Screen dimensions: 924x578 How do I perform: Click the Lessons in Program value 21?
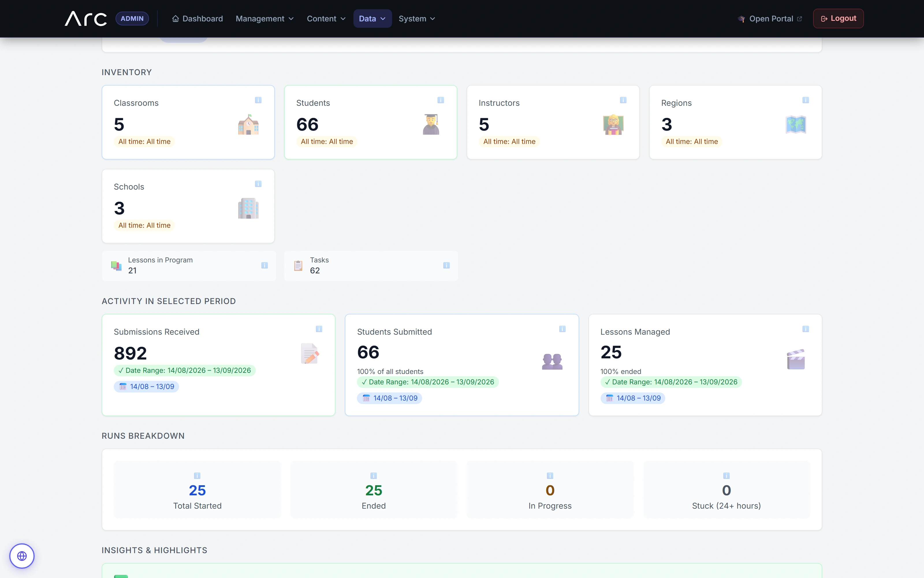pyautogui.click(x=132, y=271)
